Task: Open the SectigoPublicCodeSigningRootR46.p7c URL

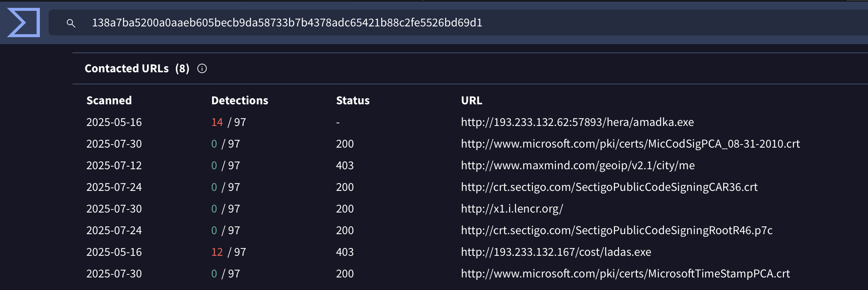Action: coord(617,230)
